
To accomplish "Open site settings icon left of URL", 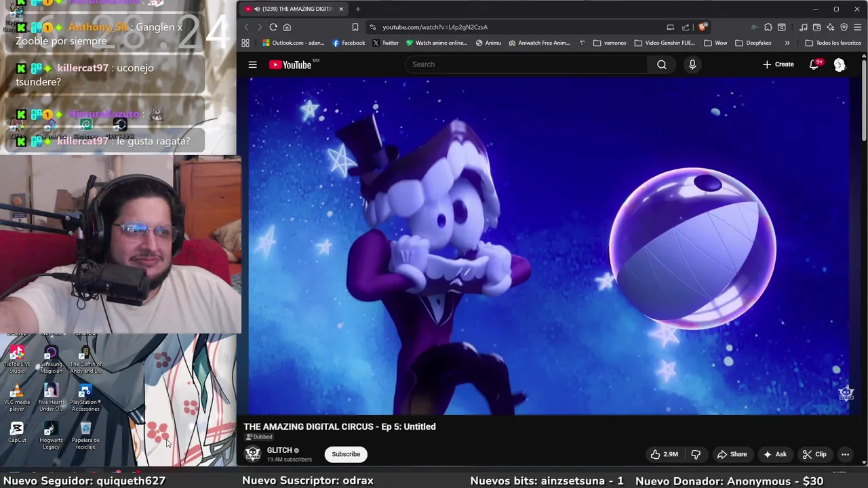I will [x=372, y=27].
